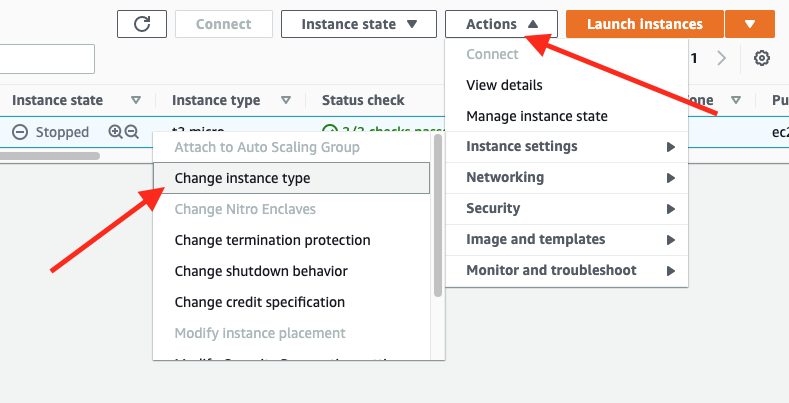Click the zoom out magnifier icon
The width and height of the screenshot is (789, 403).
[131, 132]
